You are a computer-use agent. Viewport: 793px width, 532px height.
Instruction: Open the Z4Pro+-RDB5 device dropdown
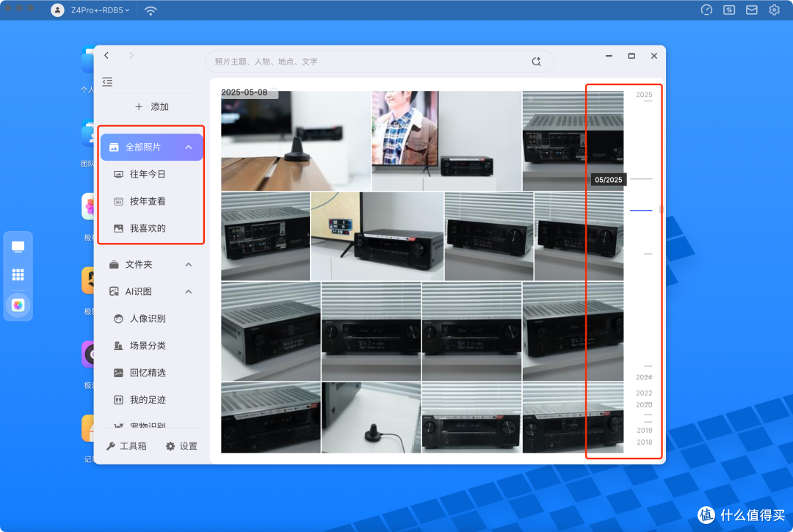(100, 10)
